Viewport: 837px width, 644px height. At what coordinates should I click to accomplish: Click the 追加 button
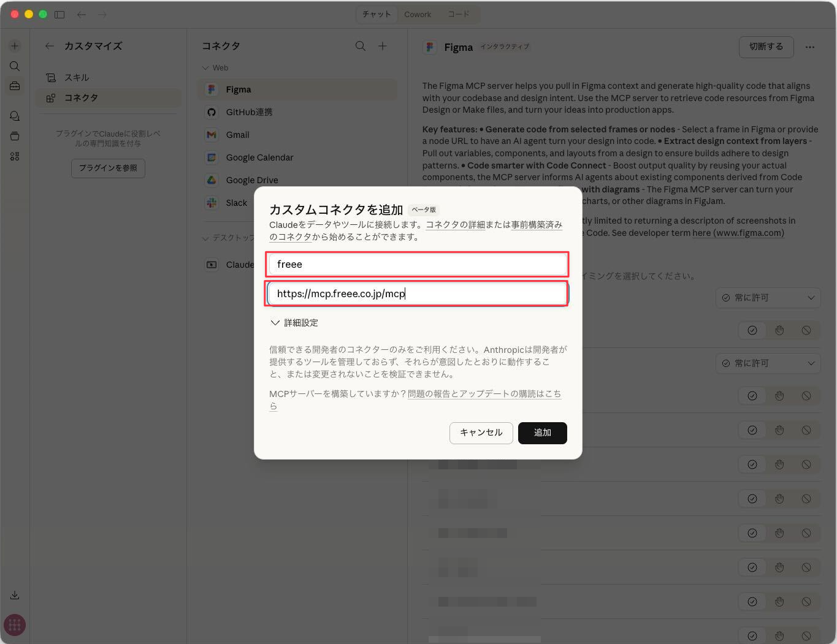543,433
